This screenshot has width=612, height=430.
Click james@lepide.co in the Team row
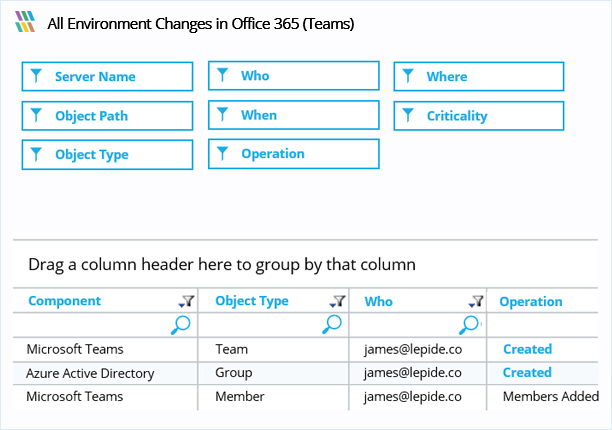[413, 349]
